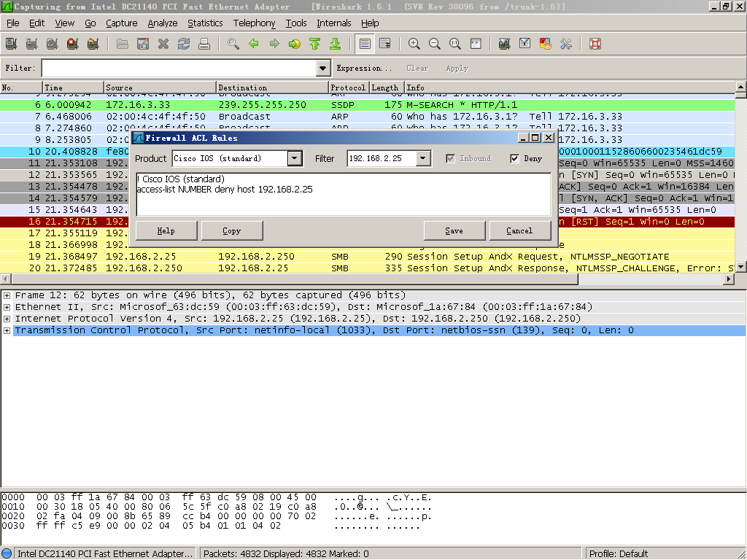This screenshot has width=747, height=560.
Task: Reload this capture file icon
Action: [x=183, y=44]
